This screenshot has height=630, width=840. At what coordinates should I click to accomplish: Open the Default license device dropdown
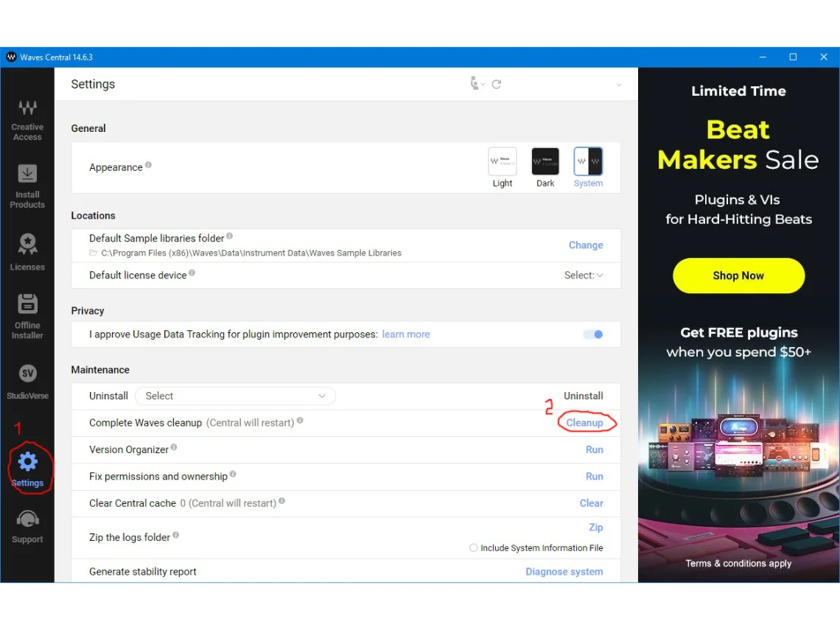pyautogui.click(x=584, y=276)
